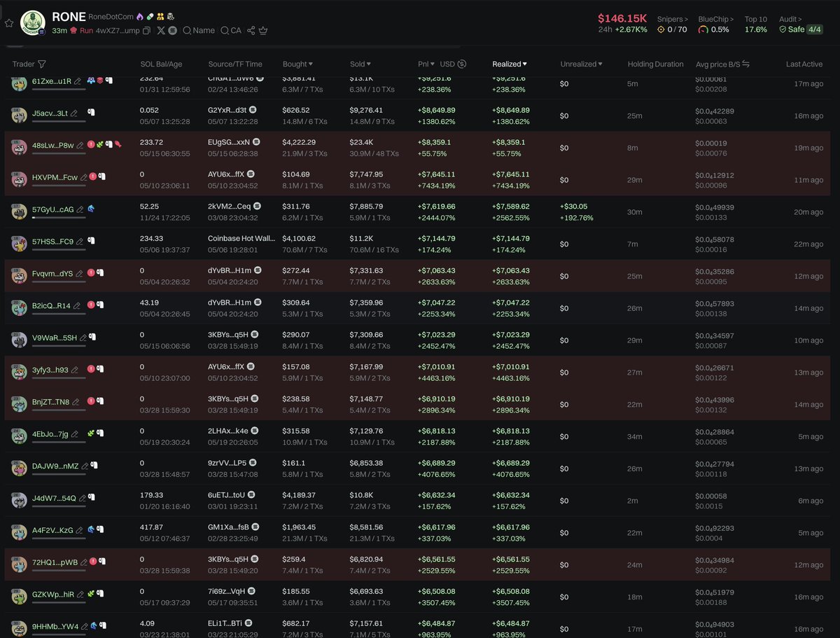
Task: Click unrealized +$30.05 value
Action: [573, 207]
